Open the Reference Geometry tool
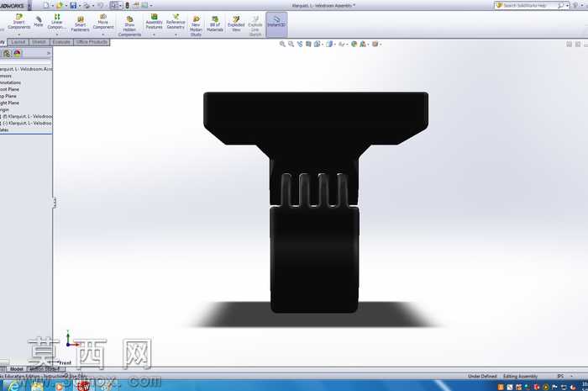Viewport: 588px width, 391px height. point(176,21)
